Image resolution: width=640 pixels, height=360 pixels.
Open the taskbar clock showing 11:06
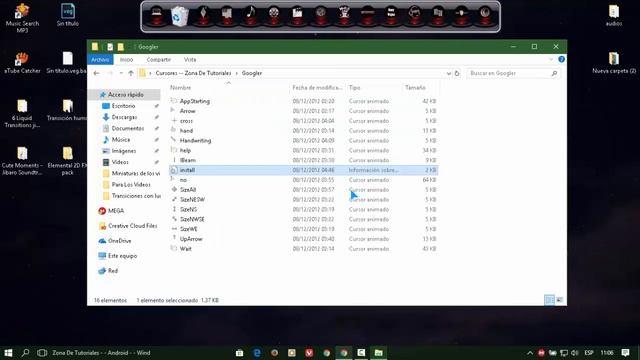click(607, 353)
